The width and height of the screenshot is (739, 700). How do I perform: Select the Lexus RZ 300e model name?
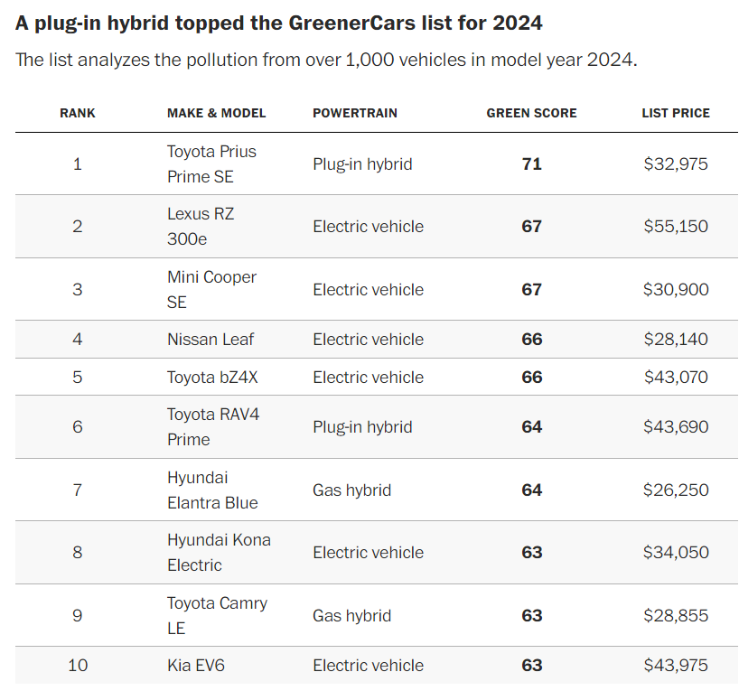199,227
